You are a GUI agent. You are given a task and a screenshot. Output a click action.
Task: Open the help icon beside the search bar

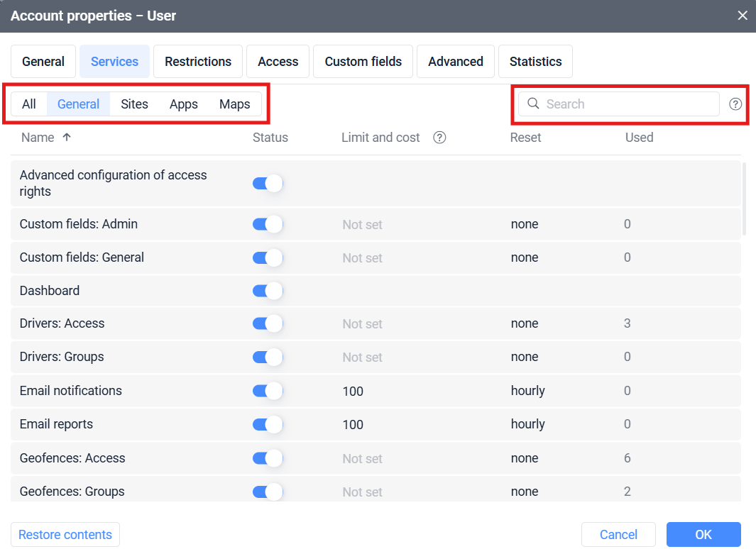pos(735,104)
